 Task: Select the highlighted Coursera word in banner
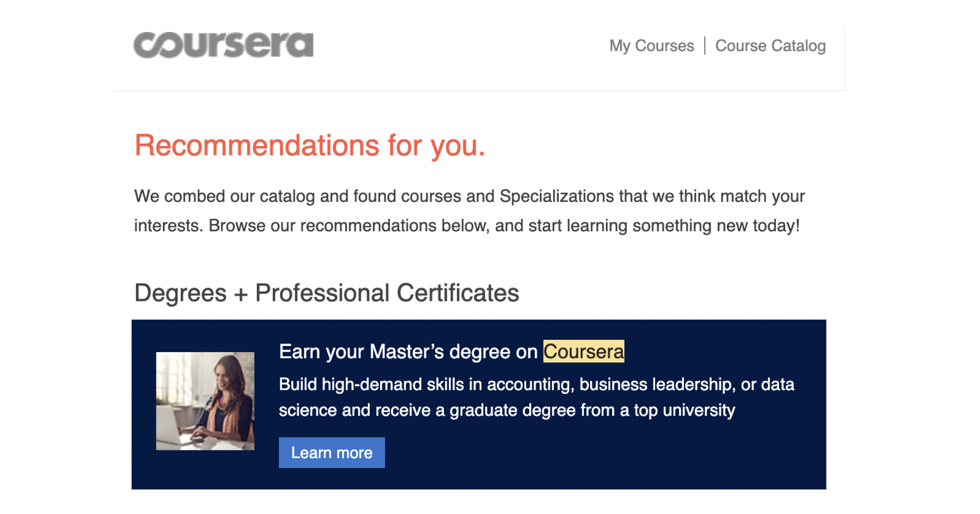tap(583, 352)
